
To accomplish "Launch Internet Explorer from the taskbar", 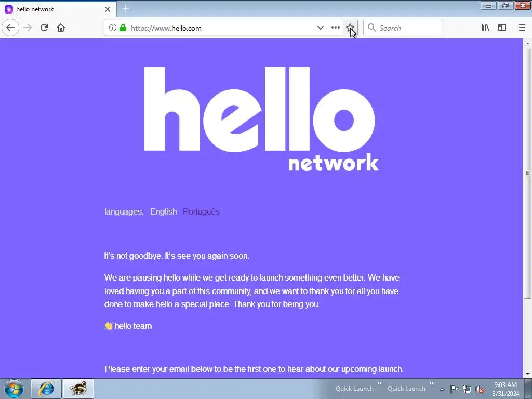I will pos(46,389).
